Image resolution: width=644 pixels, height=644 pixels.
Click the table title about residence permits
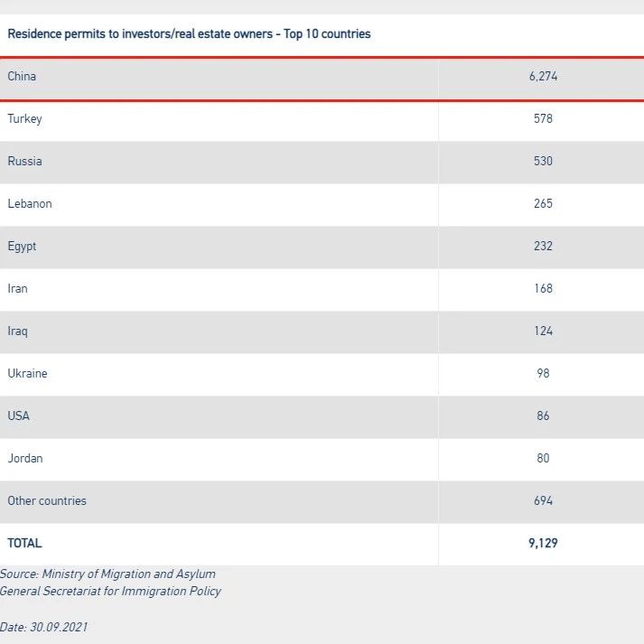(189, 33)
